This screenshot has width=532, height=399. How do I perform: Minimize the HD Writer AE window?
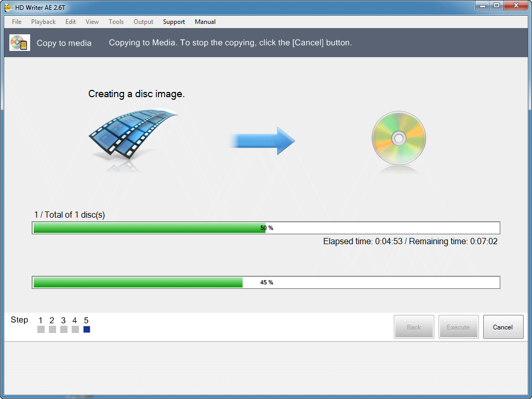482,5
